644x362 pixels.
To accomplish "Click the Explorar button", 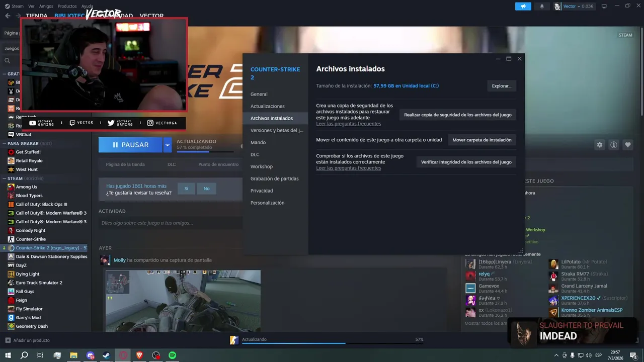I will [x=502, y=86].
